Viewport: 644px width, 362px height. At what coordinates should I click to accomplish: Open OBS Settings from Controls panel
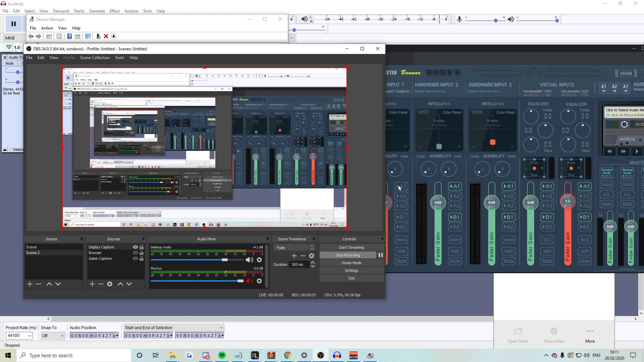(351, 270)
